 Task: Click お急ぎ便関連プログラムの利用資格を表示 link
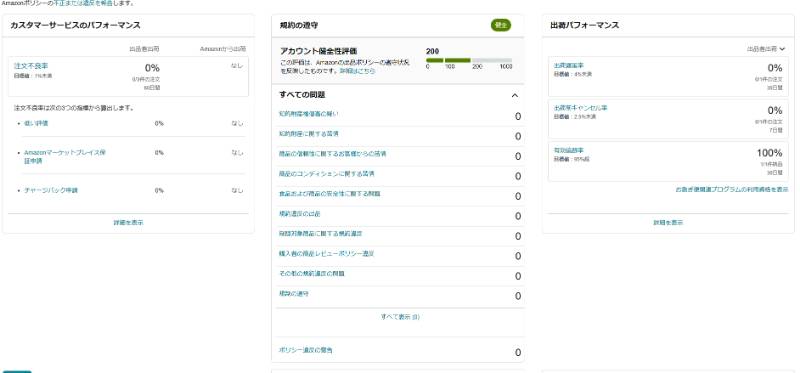(732, 189)
